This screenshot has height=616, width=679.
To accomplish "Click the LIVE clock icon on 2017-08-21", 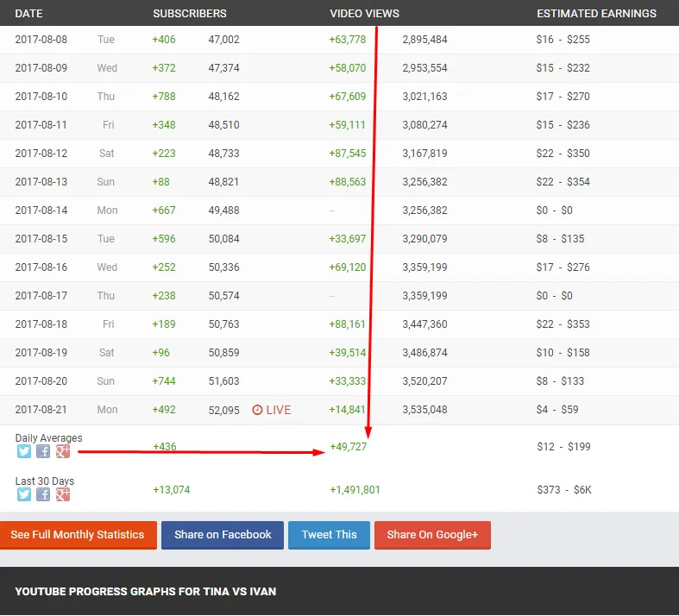I will pyautogui.click(x=257, y=410).
